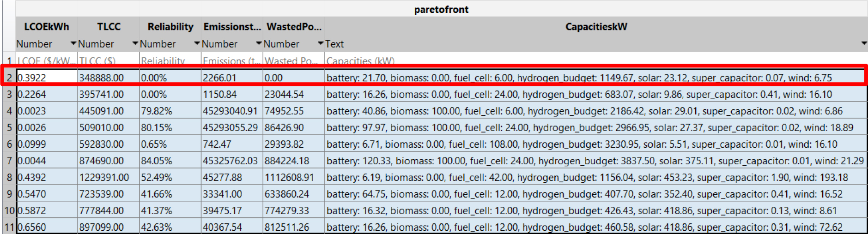Screen dimensions: 868x234
Task: Click the LCOE cell containing 0.3922
Action: (47, 78)
